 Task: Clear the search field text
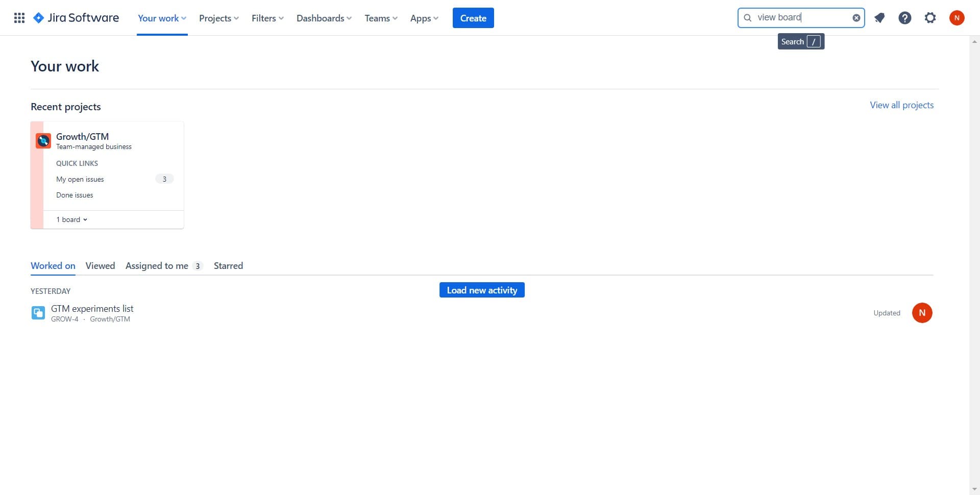coord(856,18)
